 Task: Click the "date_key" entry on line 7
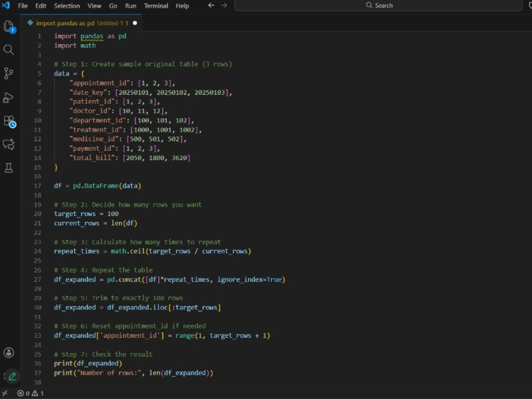pos(151,92)
